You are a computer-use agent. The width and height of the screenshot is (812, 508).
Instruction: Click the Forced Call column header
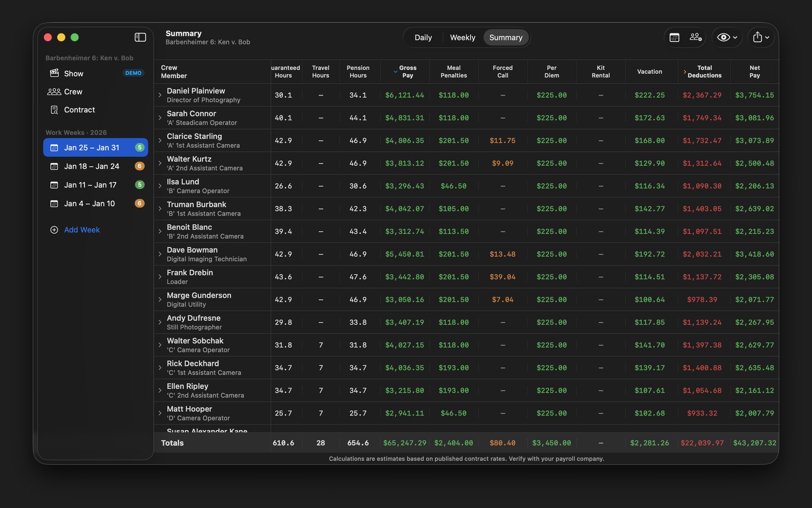pyautogui.click(x=502, y=71)
